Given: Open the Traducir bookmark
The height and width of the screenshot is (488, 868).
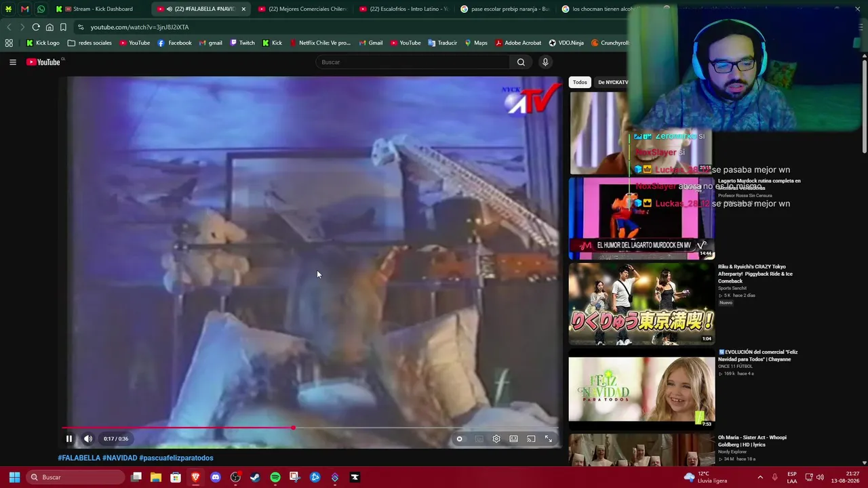Looking at the screenshot, I should click(442, 43).
